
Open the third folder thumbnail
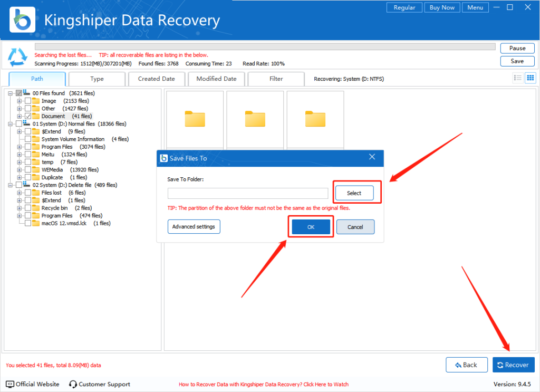click(315, 119)
